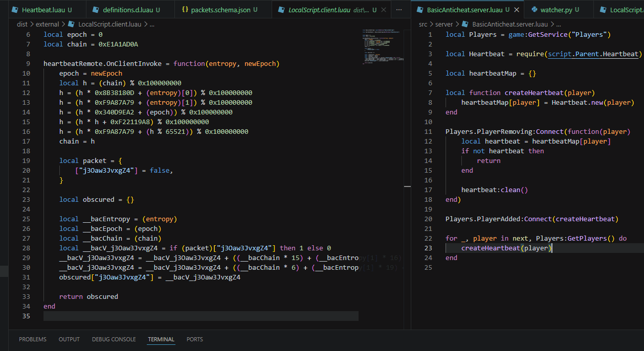This screenshot has height=351, width=644.
Task: Click 'createHeartbeat(player)' on function definition line 7
Action: [x=550, y=92]
